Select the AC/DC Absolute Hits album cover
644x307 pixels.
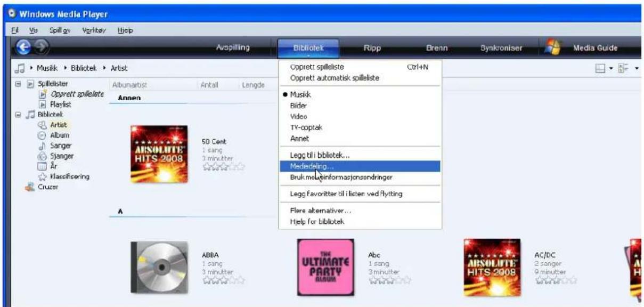coord(492,266)
